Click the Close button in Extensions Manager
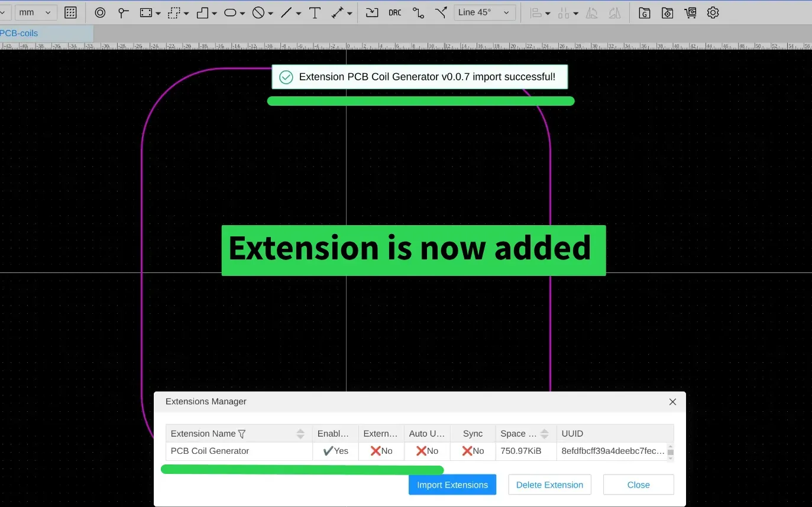812x507 pixels. (x=638, y=485)
